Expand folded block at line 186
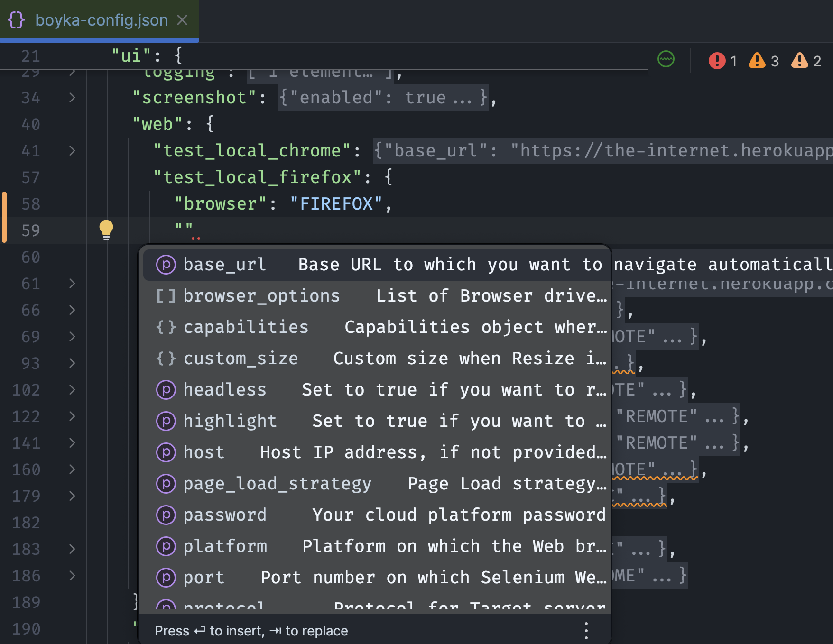Viewport: 833px width, 644px height. (x=72, y=576)
